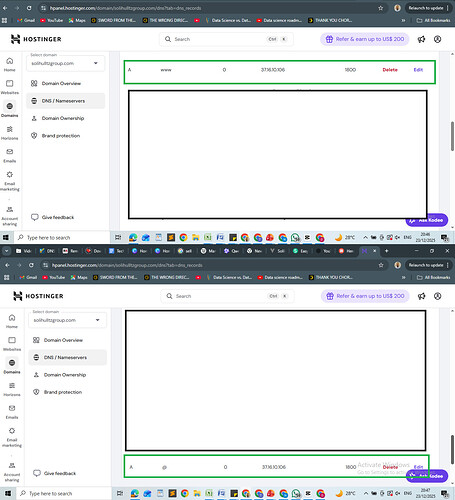
Task: Delete the @ A record
Action: [x=390, y=467]
